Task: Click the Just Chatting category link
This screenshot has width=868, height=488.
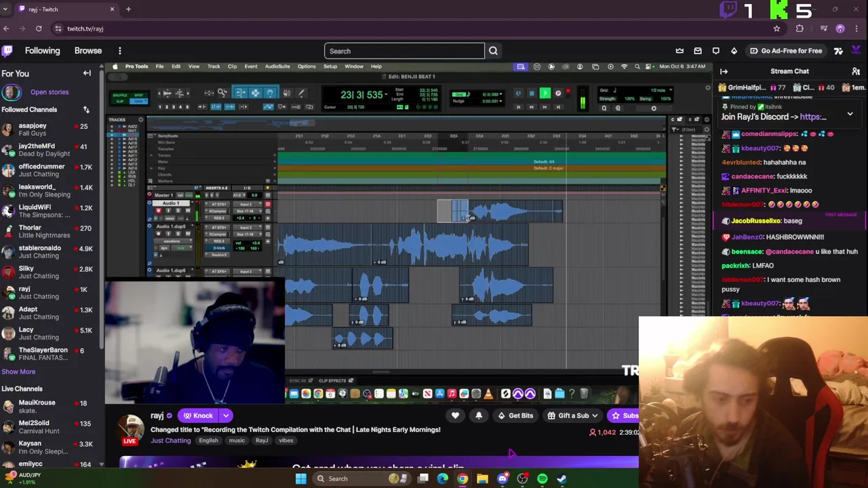Action: (171, 441)
